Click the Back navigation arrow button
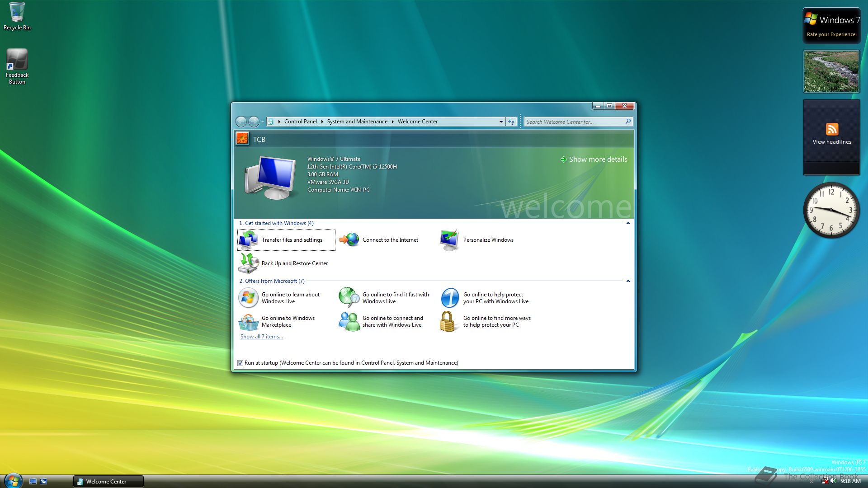The image size is (868, 488). [241, 122]
